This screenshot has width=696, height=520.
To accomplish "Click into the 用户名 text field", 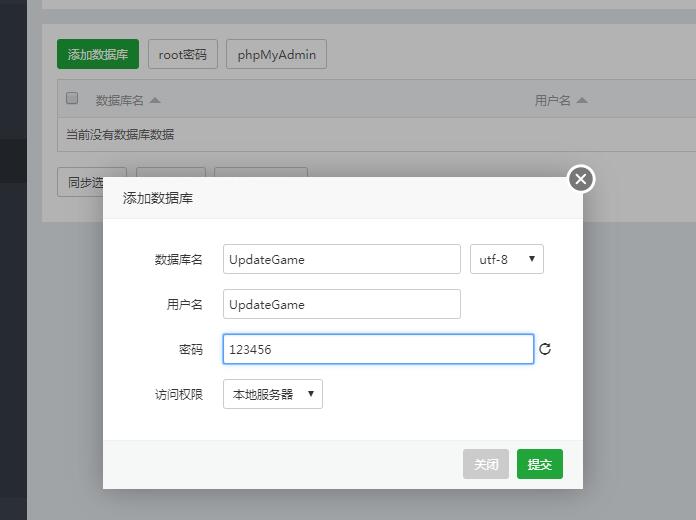I will point(341,304).
